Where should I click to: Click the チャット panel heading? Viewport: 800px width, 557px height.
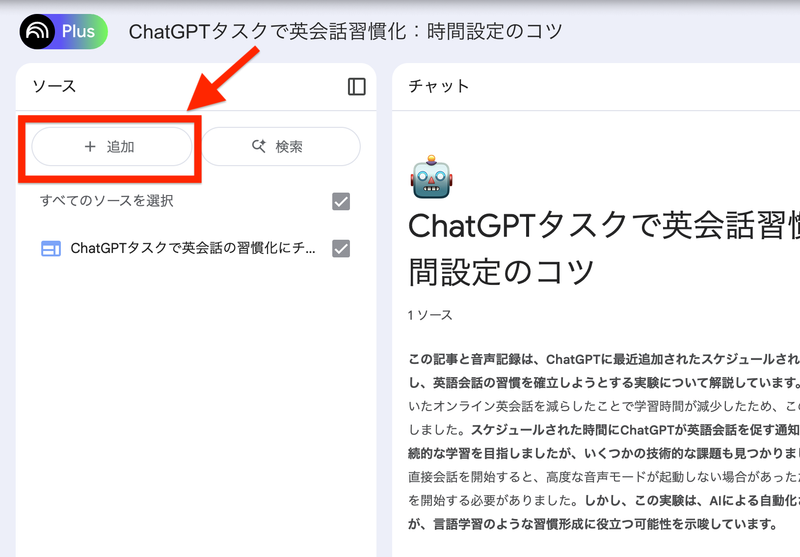pyautogui.click(x=438, y=86)
